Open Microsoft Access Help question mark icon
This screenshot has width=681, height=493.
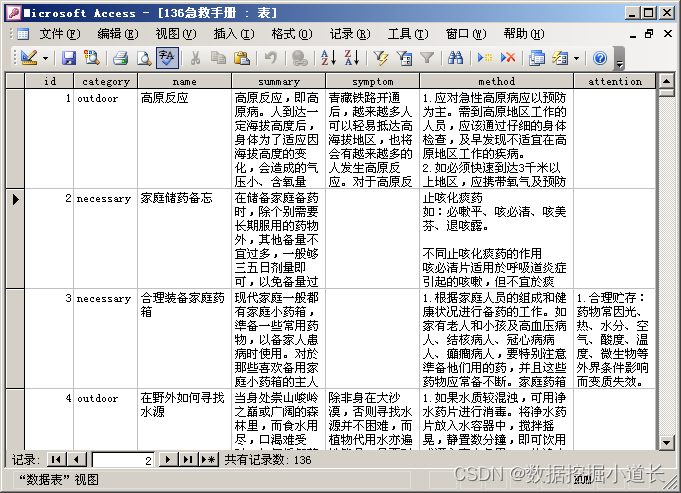tap(600, 58)
